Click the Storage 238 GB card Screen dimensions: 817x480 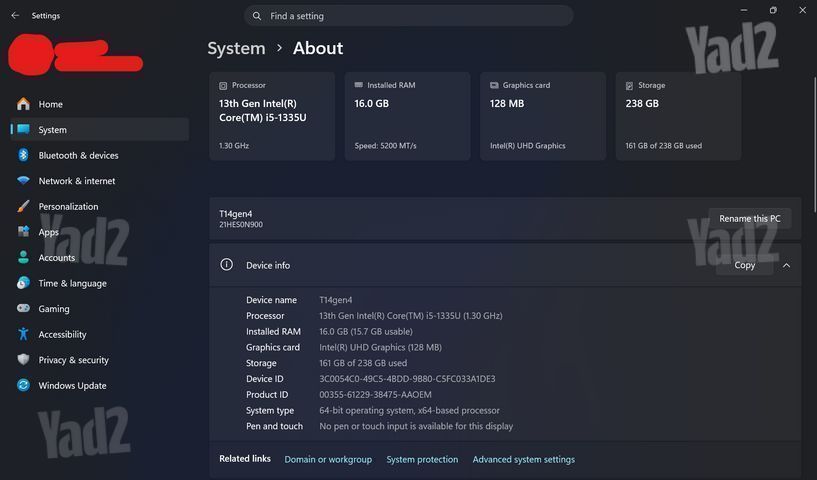678,116
